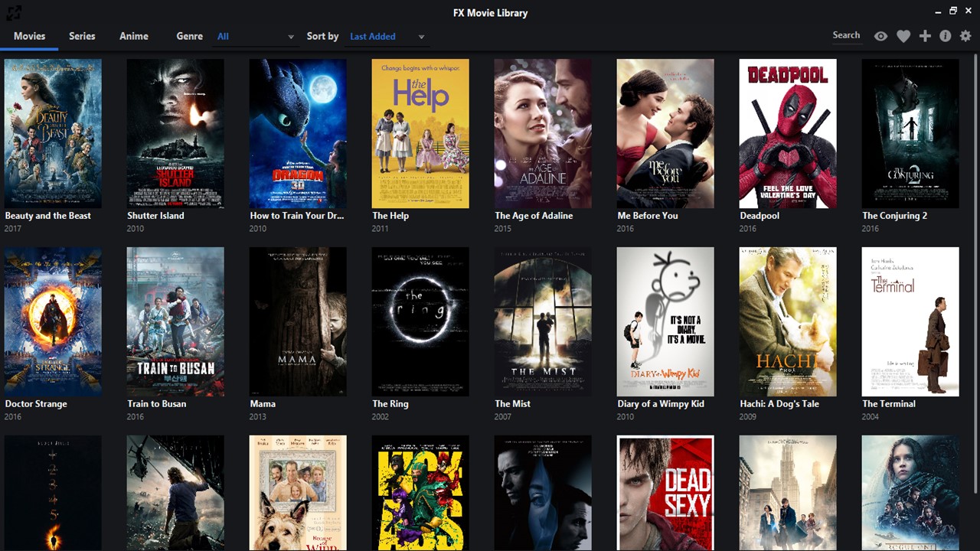This screenshot has height=551, width=980.
Task: Click the "Me Before You" title text
Action: point(648,216)
